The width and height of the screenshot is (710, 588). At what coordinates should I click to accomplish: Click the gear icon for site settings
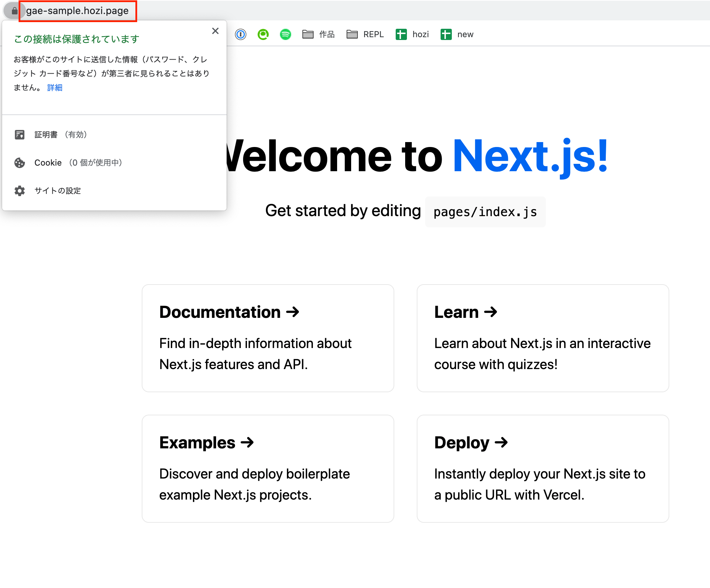20,191
